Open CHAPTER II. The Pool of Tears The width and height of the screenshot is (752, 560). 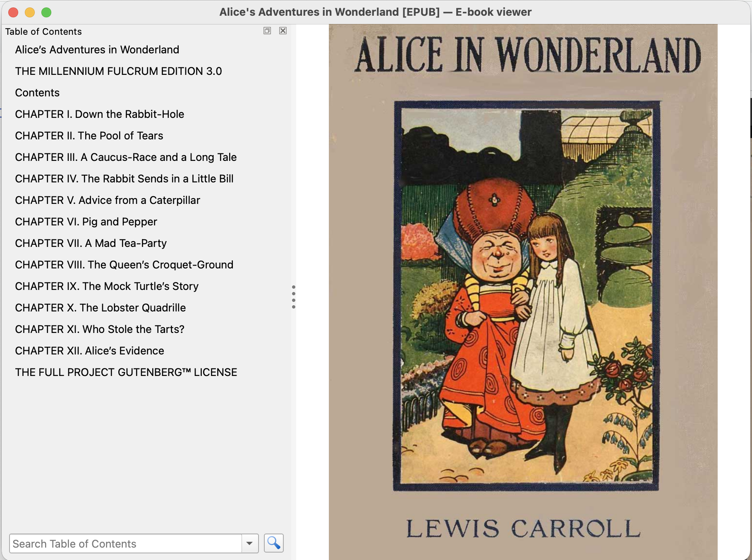coord(89,136)
